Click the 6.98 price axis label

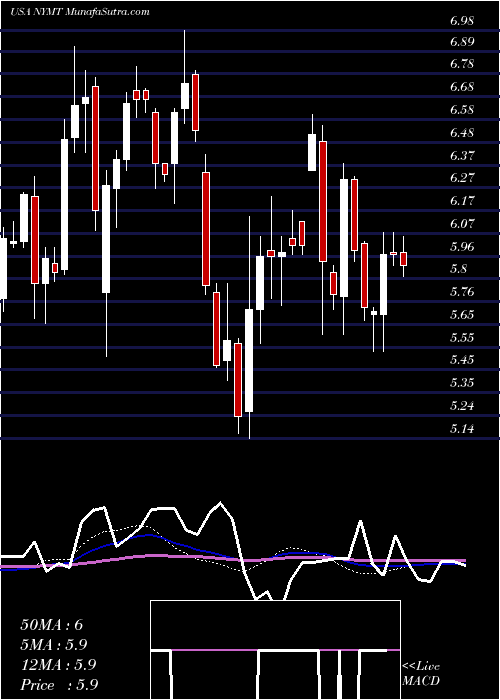(x=462, y=21)
